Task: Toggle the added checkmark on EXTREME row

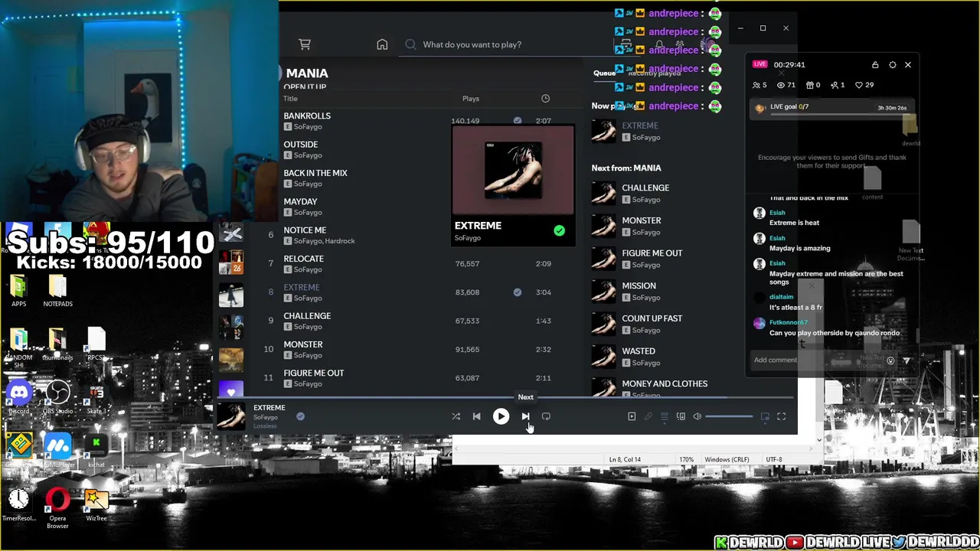Action: pyautogui.click(x=518, y=292)
